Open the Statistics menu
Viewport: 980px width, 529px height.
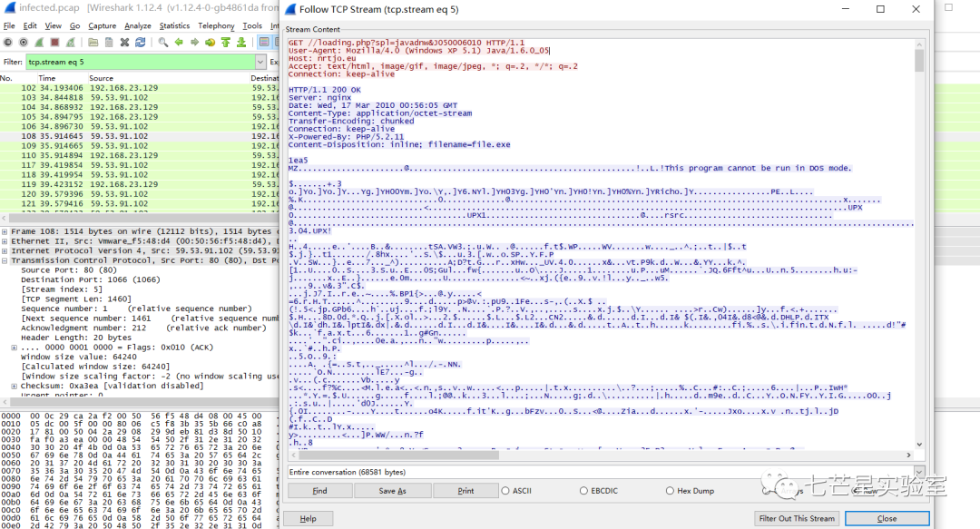pos(174,25)
